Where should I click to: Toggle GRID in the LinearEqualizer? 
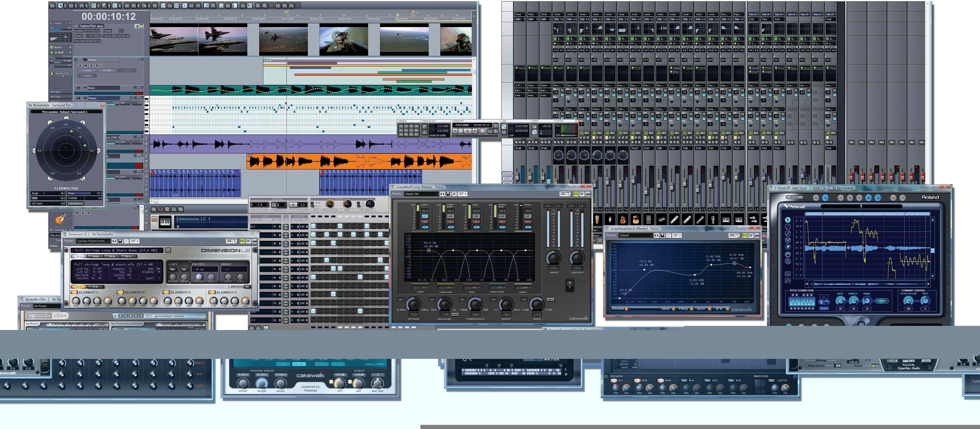(668, 309)
